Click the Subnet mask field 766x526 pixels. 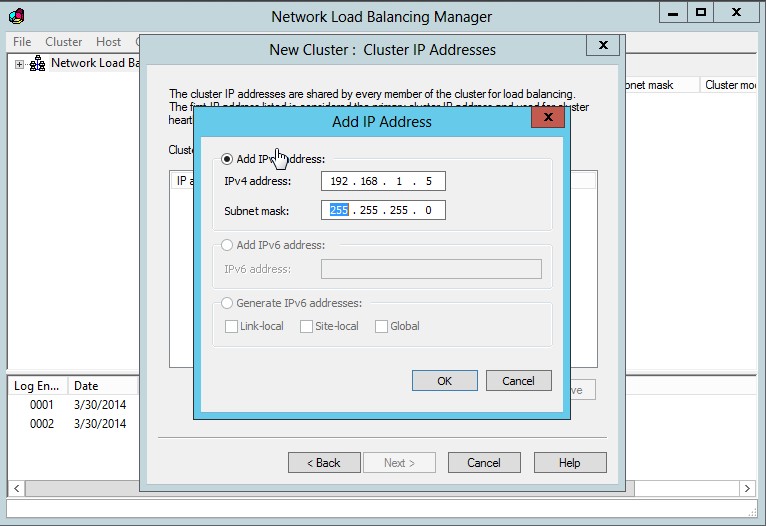click(383, 210)
